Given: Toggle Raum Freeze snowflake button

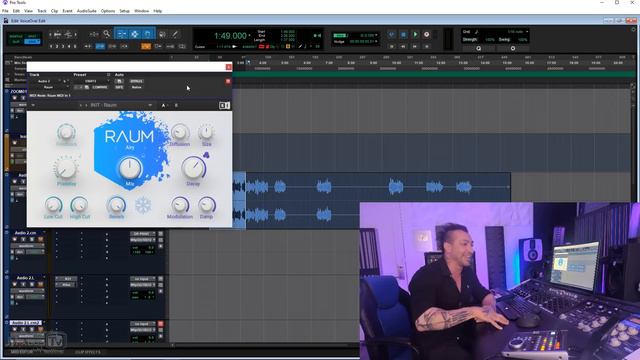Looking at the screenshot, I should click(143, 205).
